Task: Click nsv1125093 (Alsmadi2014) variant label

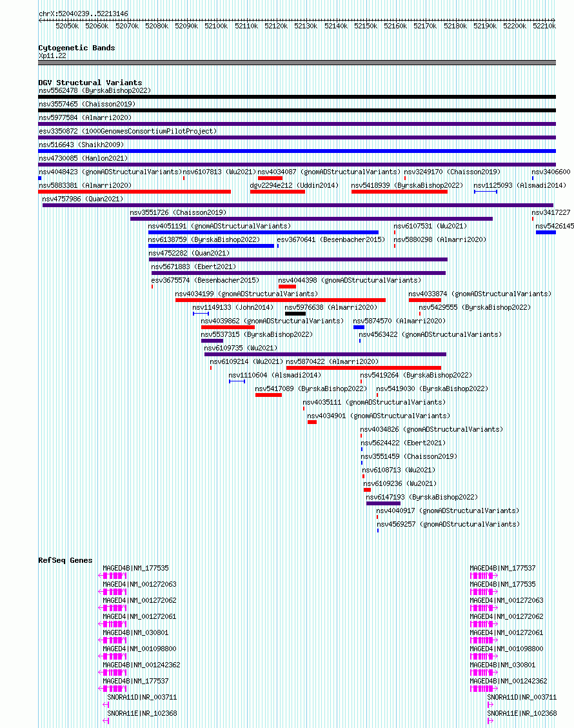Action: (520, 185)
